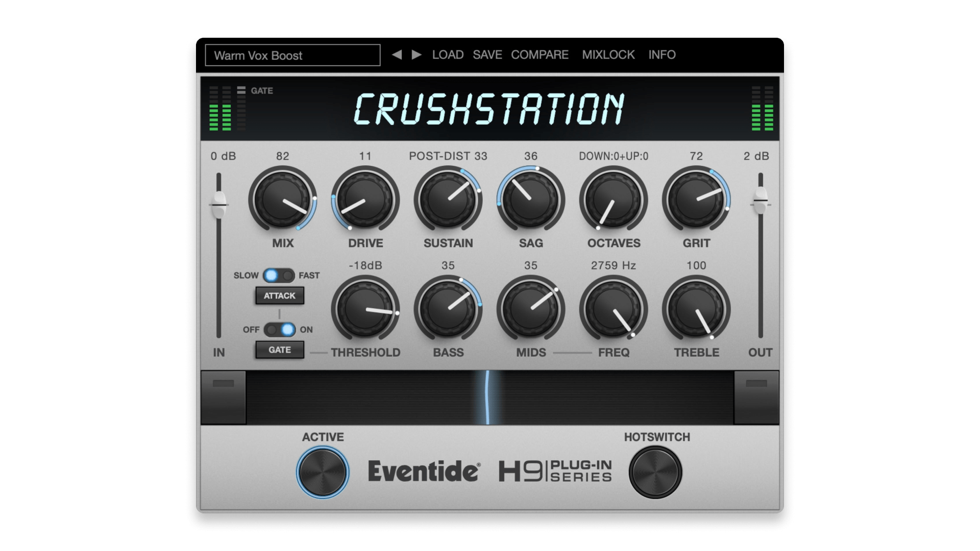Click the TREBLE knob
Screen dimensions: 980x551
click(x=696, y=309)
